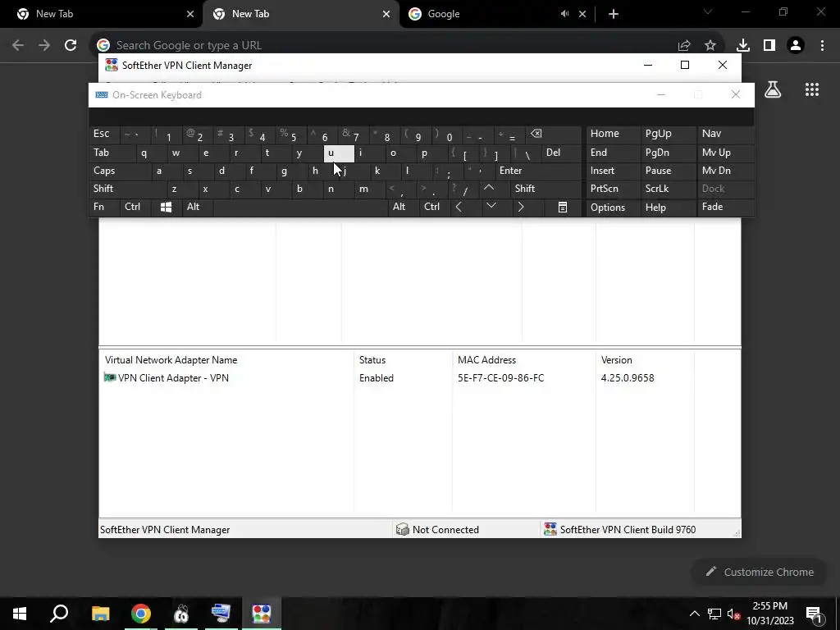Toggle the ScrLk key

[x=667, y=189]
